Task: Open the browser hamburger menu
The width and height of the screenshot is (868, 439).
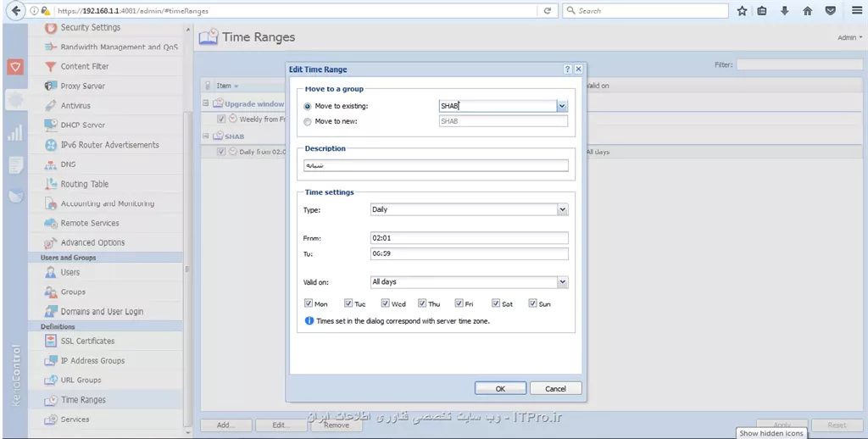Action: click(856, 10)
